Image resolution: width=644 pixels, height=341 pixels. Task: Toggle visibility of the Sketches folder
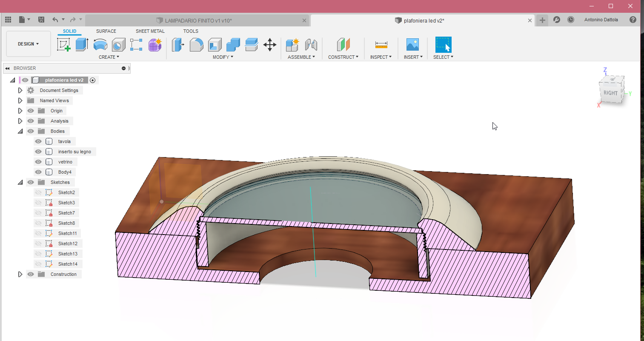click(x=31, y=182)
